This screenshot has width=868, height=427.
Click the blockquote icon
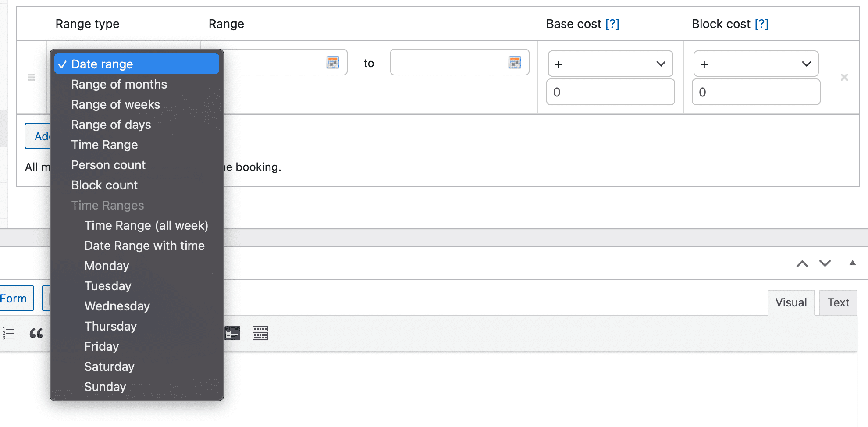tap(36, 333)
